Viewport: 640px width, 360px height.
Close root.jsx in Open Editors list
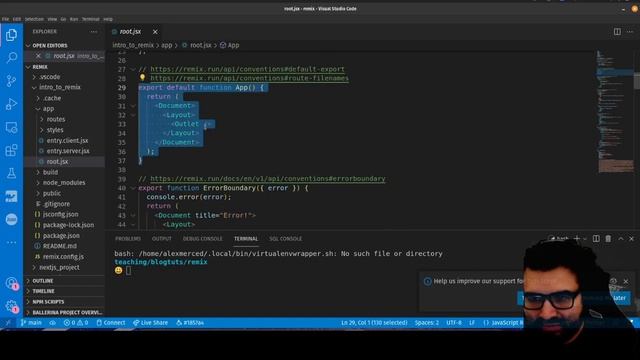pyautogui.click(x=38, y=56)
